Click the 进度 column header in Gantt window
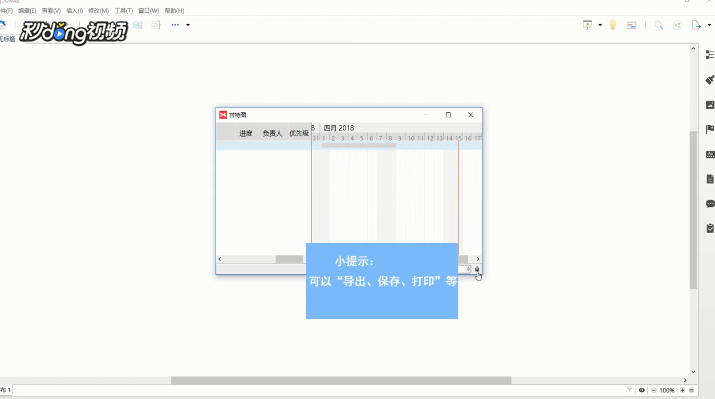The image size is (715, 399). [246, 133]
